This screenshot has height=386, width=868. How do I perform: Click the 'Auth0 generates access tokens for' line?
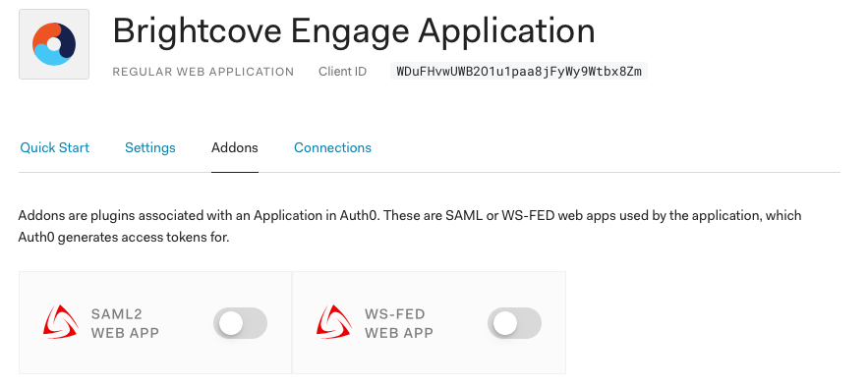tap(124, 238)
